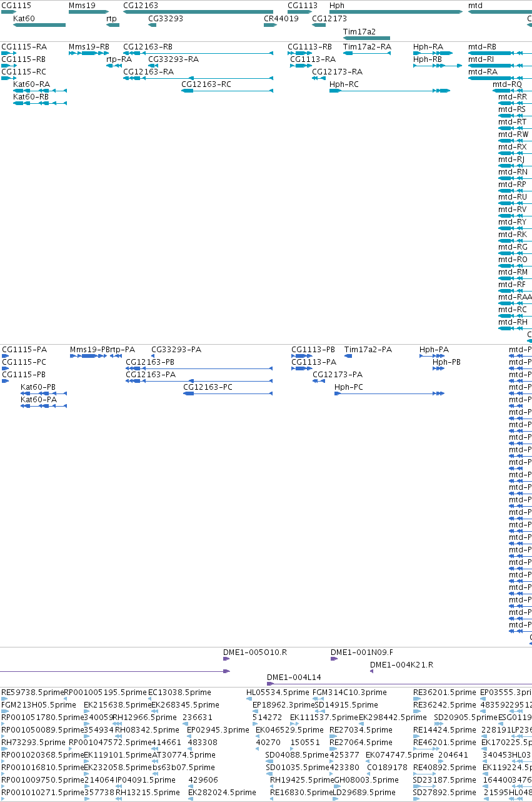Click EST FGM213H05.5prime
The image size is (532, 802).
[x=39, y=705]
